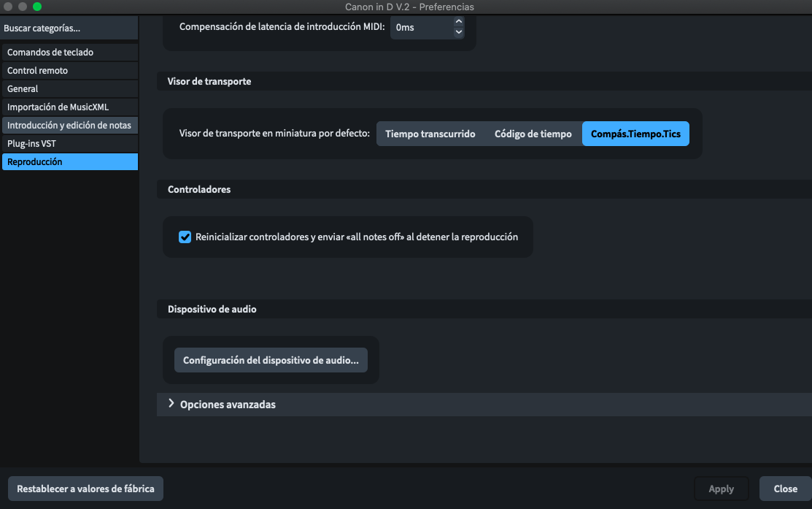Decrement MIDI latency compensation down arrow
The image size is (812, 509).
[458, 32]
